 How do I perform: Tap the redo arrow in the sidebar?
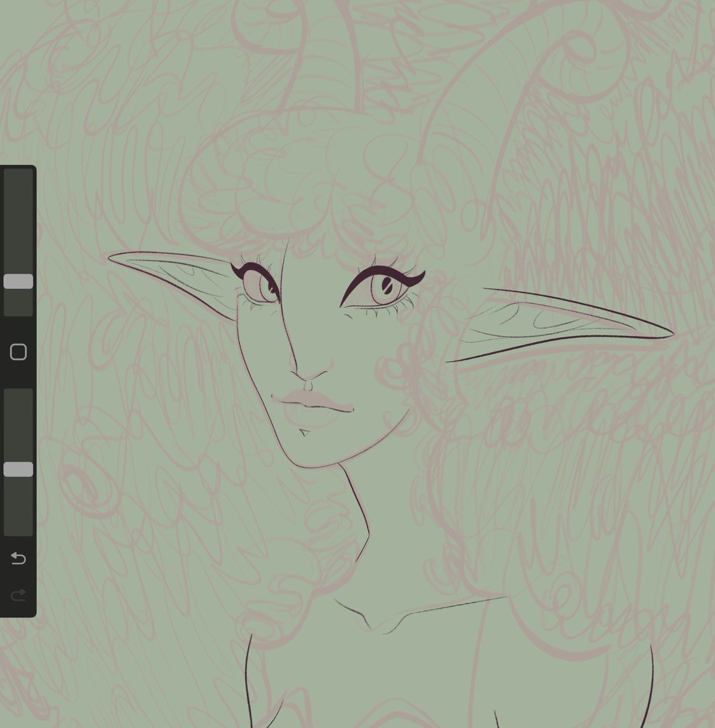[18, 595]
